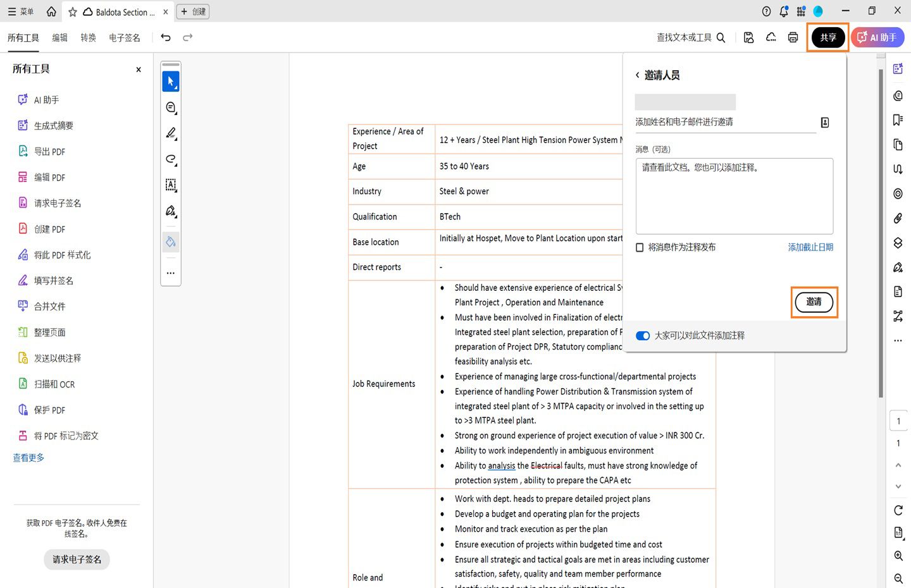Click the save file icon

[x=748, y=37]
